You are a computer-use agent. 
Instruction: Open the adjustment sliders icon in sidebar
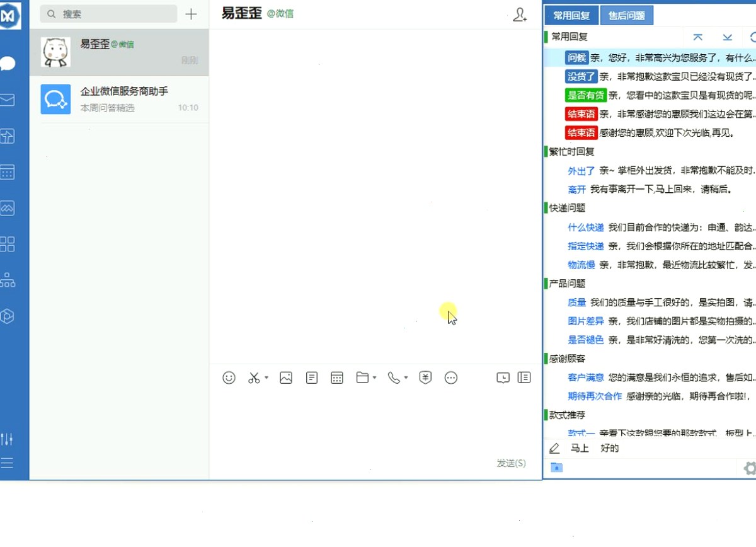(x=7, y=439)
